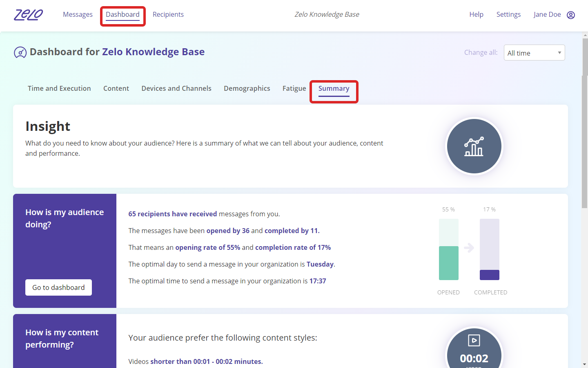Select the Summary tab
The image size is (588, 368).
[334, 88]
